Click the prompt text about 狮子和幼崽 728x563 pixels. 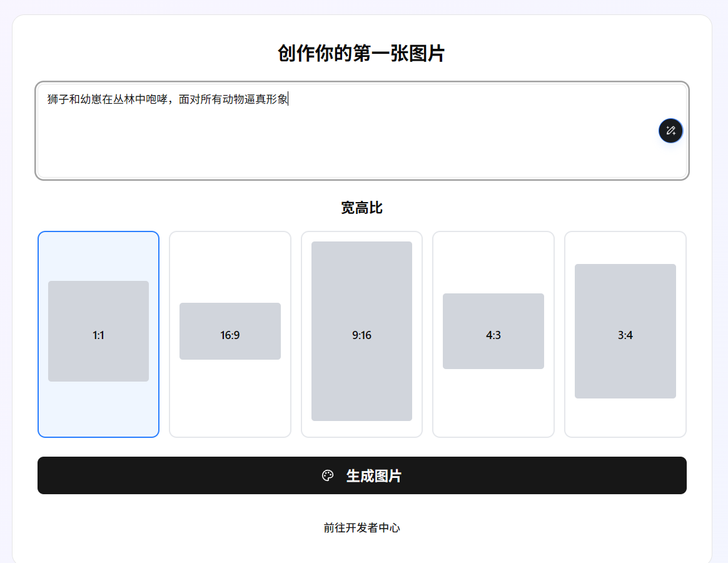167,99
